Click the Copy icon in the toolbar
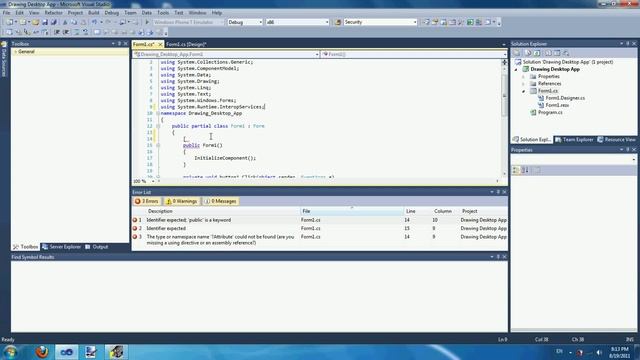Viewport: 640px width, 360px height. click(x=74, y=22)
